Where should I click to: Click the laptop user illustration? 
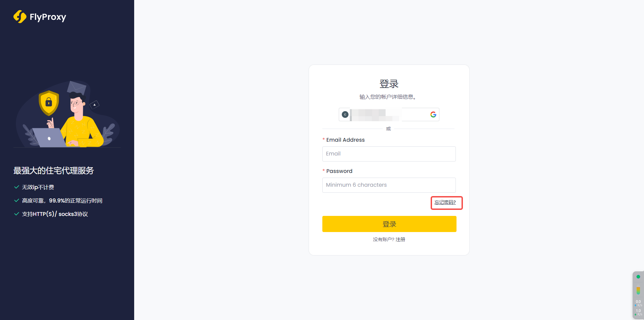(x=67, y=114)
